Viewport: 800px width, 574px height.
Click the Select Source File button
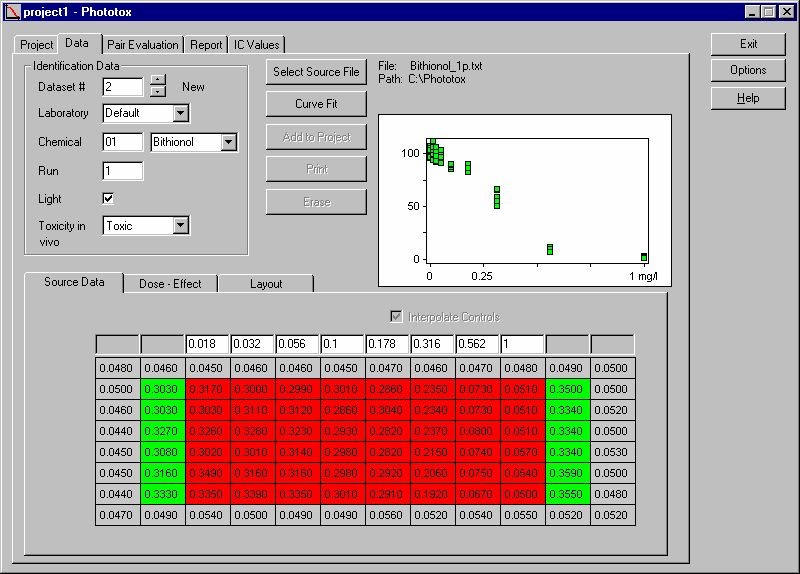[316, 72]
